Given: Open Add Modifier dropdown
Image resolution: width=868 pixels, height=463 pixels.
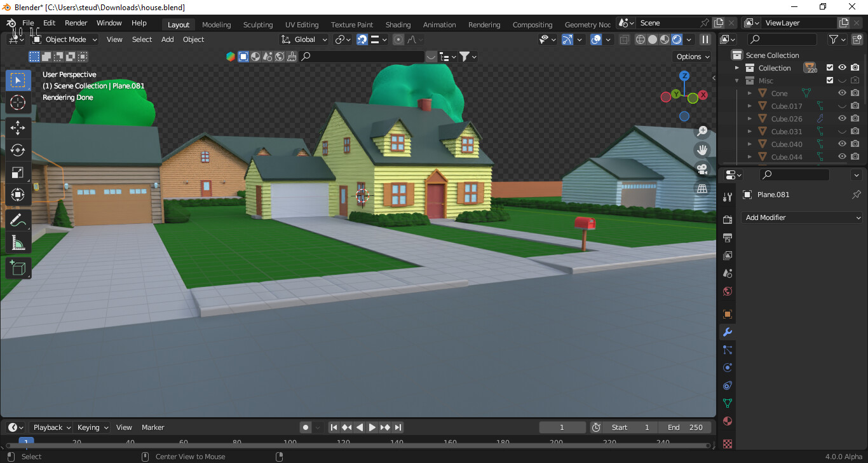Looking at the screenshot, I should 802,218.
